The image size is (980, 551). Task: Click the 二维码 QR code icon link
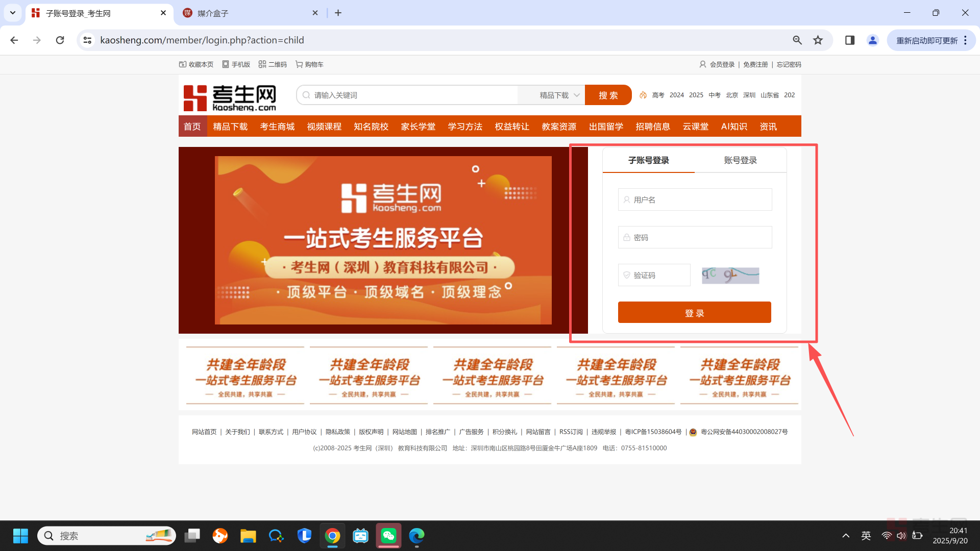pos(273,64)
